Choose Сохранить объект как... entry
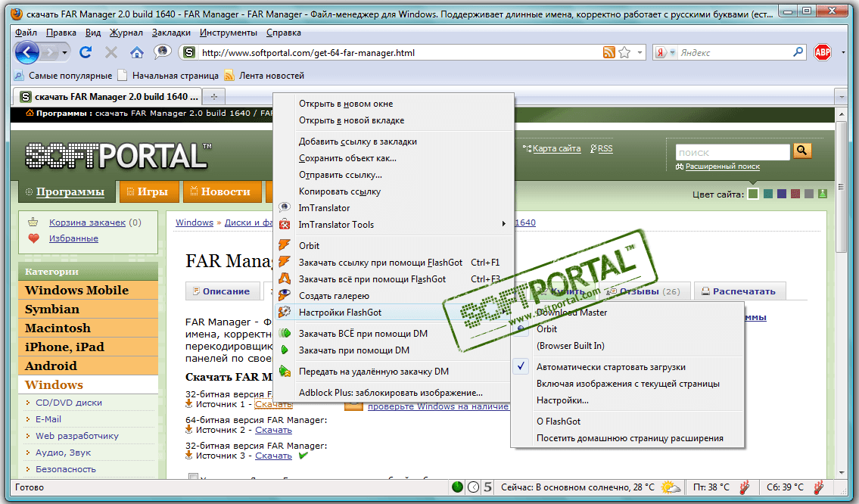This screenshot has height=504, width=859. 393,158
